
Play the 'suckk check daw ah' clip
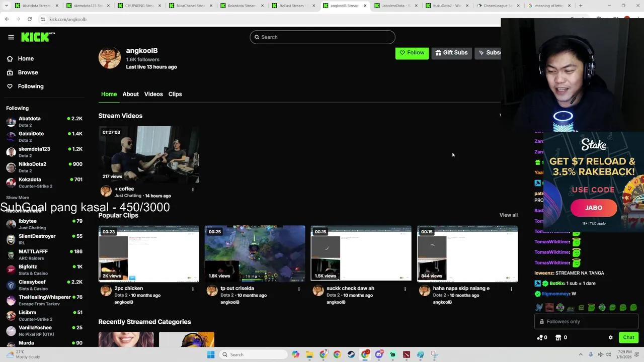click(361, 253)
